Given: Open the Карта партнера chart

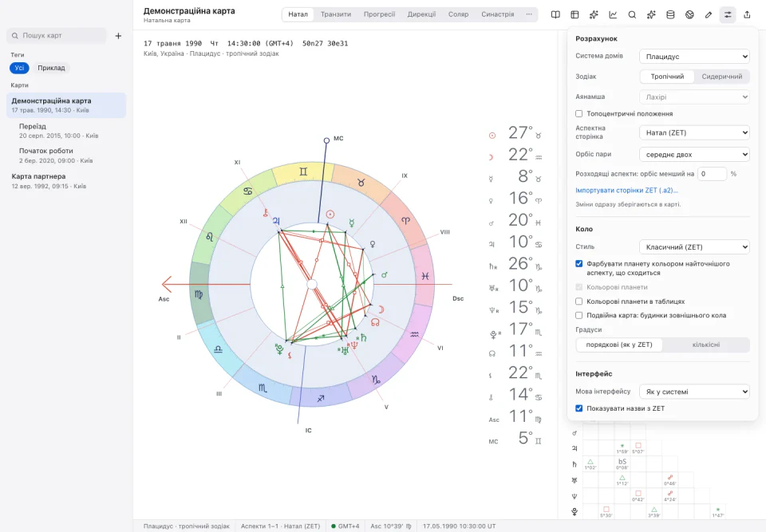Looking at the screenshot, I should coord(66,181).
